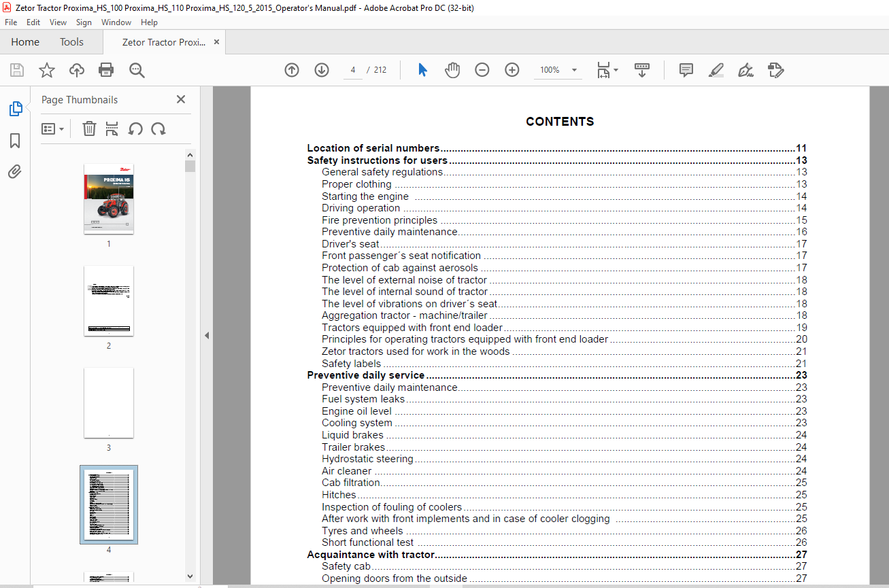Select page 2 thumbnail
Viewport: 889px width, 588px height.
tap(109, 300)
